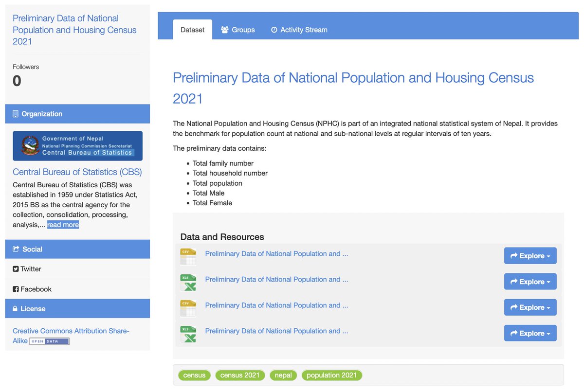
Task: Select the 'population 2021' tag
Action: (x=332, y=375)
